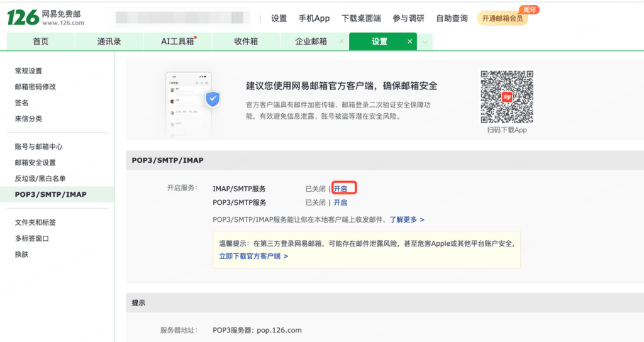
Task: Expand the tab overflow dropdown arrow
Action: (425, 42)
